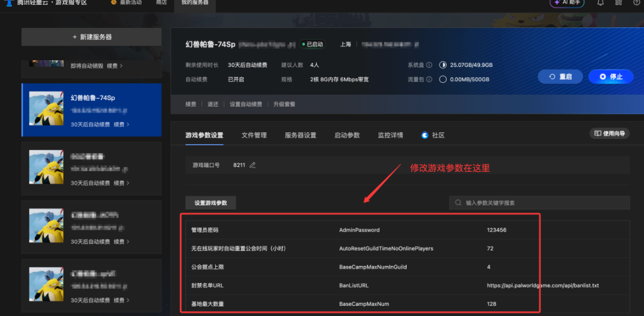This screenshot has height=316, width=644.
Task: Switch to the 游戏参数设置 tab
Action: (204, 135)
